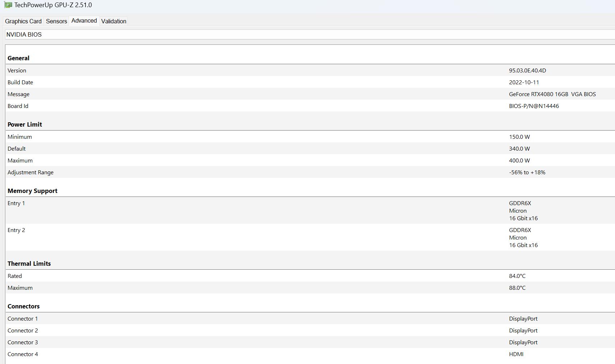Viewport: 615px width, 364px height.
Task: Select the BIOS Version row label
Action: coord(17,71)
